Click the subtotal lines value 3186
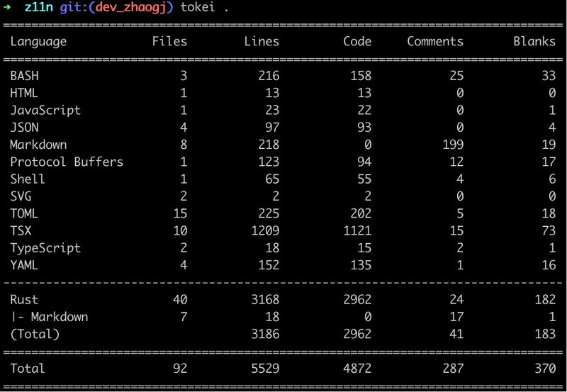Image resolution: width=567 pixels, height=392 pixels. [265, 334]
